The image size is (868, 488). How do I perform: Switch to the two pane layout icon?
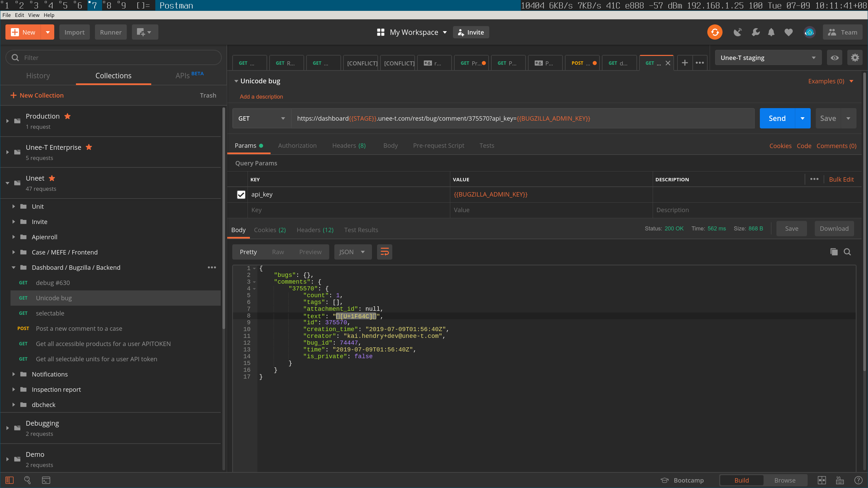pos(822,480)
